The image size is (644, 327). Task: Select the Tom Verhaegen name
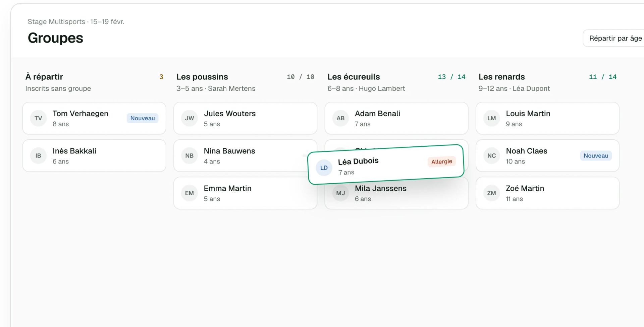[80, 114]
